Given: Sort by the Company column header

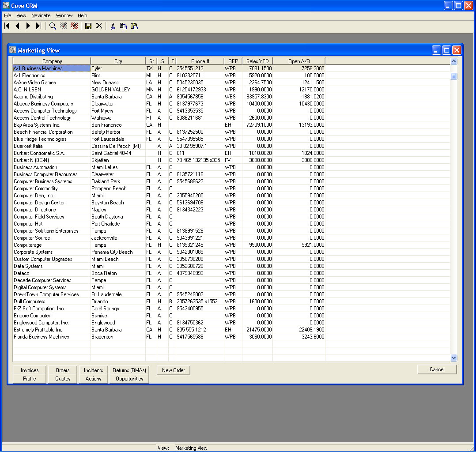Looking at the screenshot, I should click(x=52, y=61).
